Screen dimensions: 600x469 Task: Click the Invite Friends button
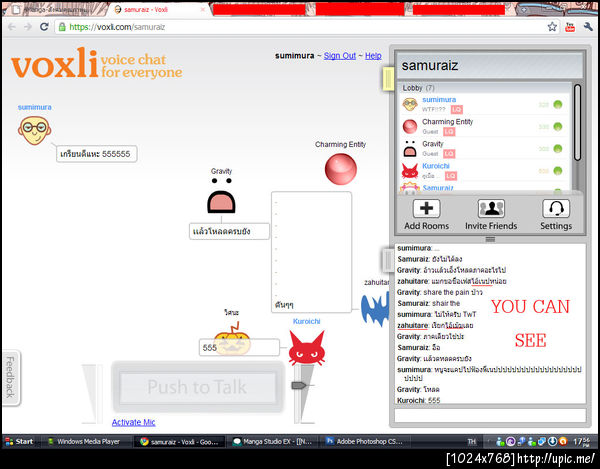click(x=491, y=214)
